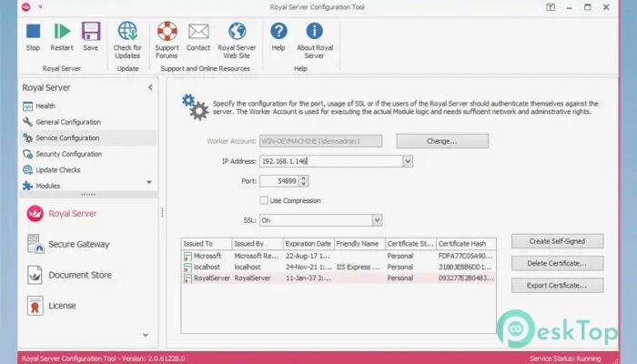Click expiration date 24-Nov-21 cell
The image size is (637, 364).
coord(308,267)
